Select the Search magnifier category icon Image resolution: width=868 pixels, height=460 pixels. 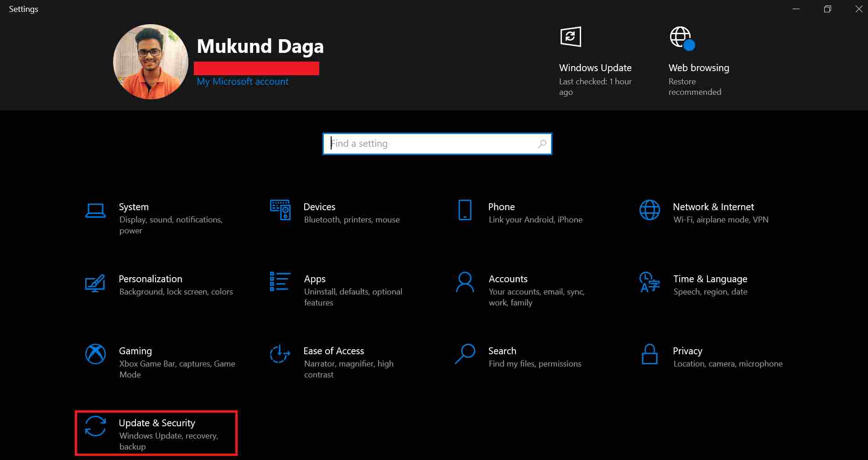point(465,354)
